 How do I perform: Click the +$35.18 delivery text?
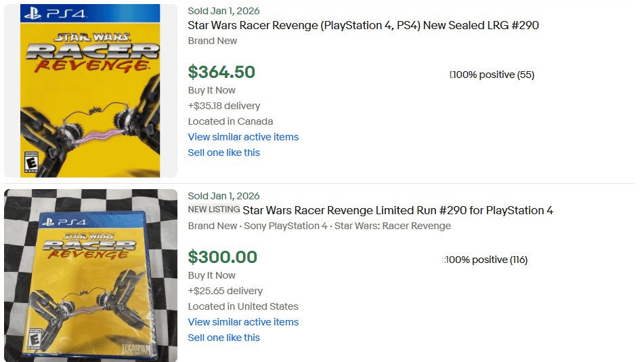pyautogui.click(x=223, y=106)
